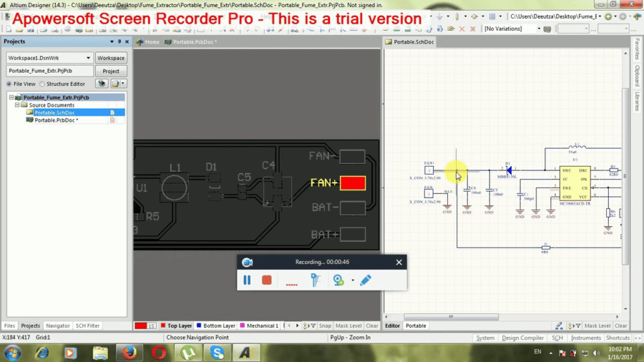The image size is (644, 362).
Task: Click the Portable sheet tab at bottom
Action: 416,326
